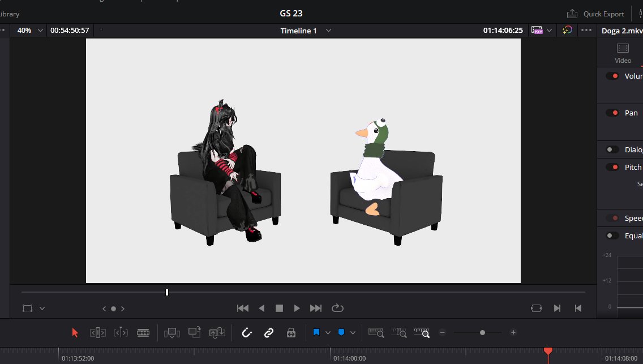Click source timecode 00:54:50:57 field
This screenshot has width=643, height=364.
tap(70, 31)
